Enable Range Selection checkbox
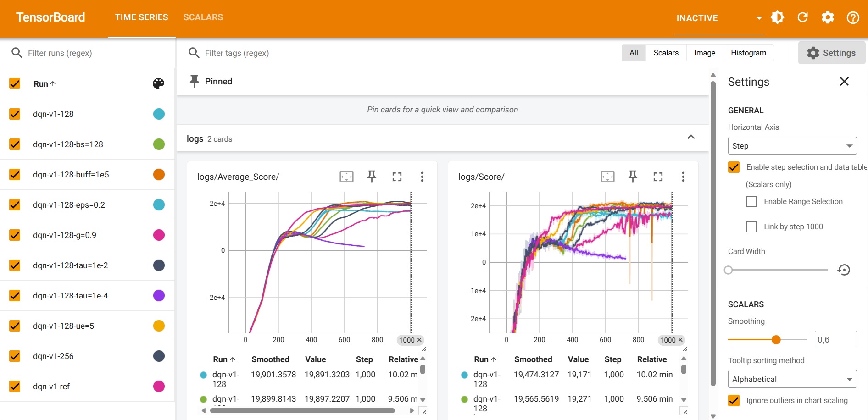The width and height of the screenshot is (868, 420). click(751, 201)
